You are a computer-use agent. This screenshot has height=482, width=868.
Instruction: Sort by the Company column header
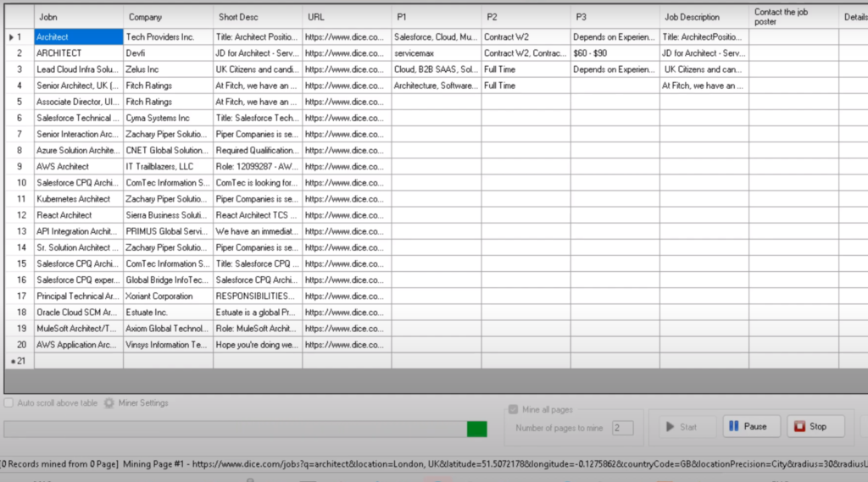click(168, 17)
